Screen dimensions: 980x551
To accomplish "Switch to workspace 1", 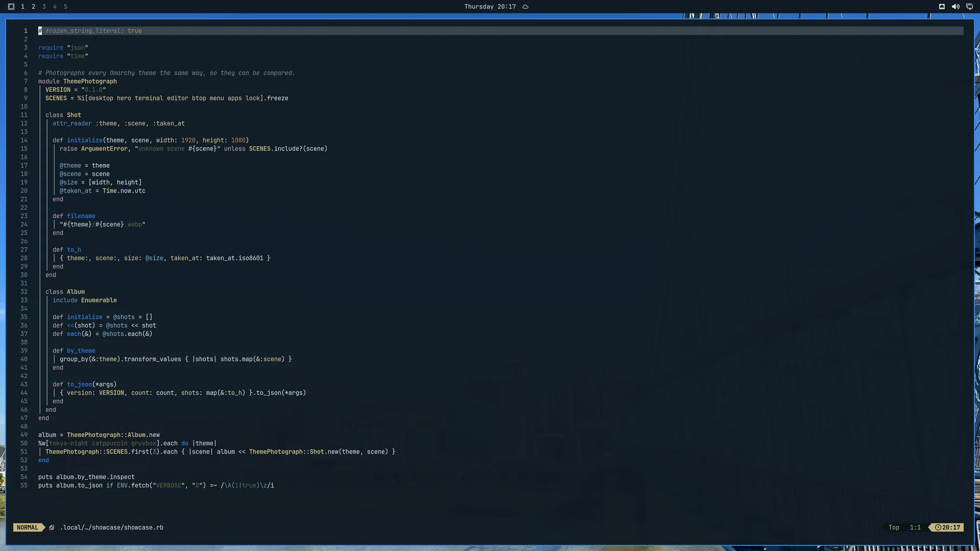I will [22, 7].
